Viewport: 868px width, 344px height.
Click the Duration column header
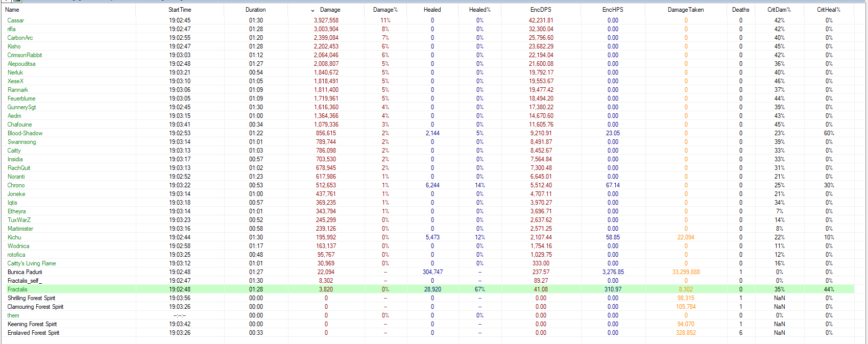tap(255, 10)
